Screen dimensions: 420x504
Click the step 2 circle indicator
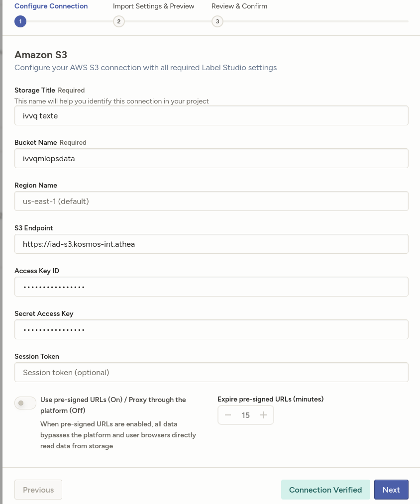click(118, 21)
